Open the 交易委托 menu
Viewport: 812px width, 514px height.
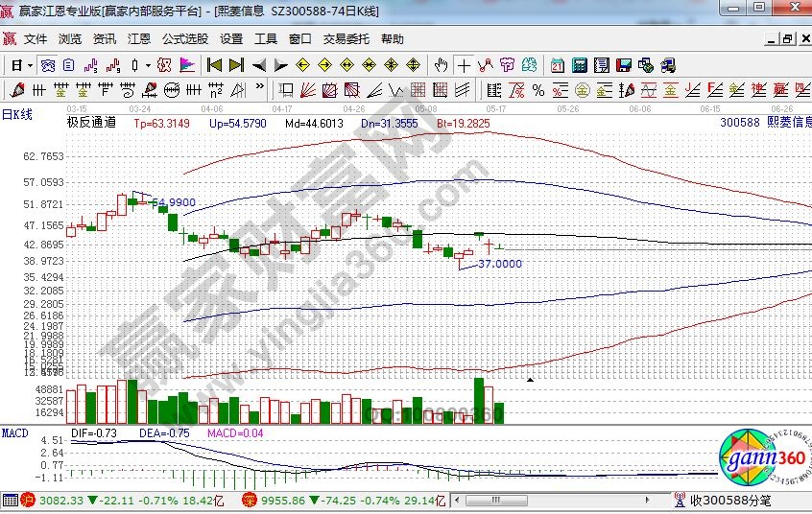(x=346, y=39)
